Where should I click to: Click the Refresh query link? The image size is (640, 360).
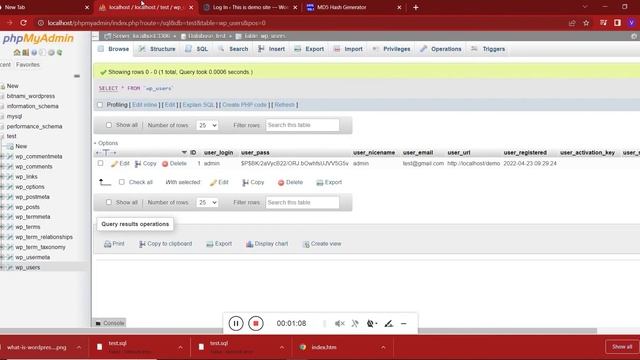click(284, 105)
